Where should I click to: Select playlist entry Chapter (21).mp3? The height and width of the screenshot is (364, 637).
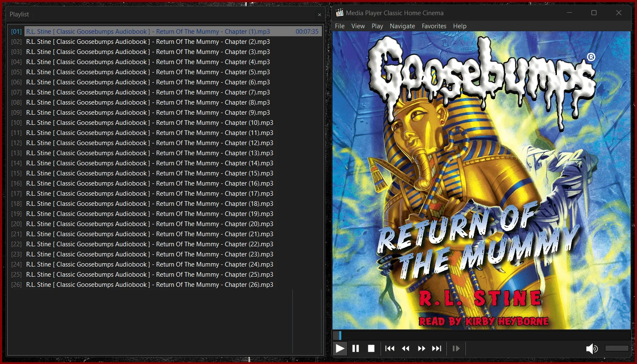coord(166,234)
